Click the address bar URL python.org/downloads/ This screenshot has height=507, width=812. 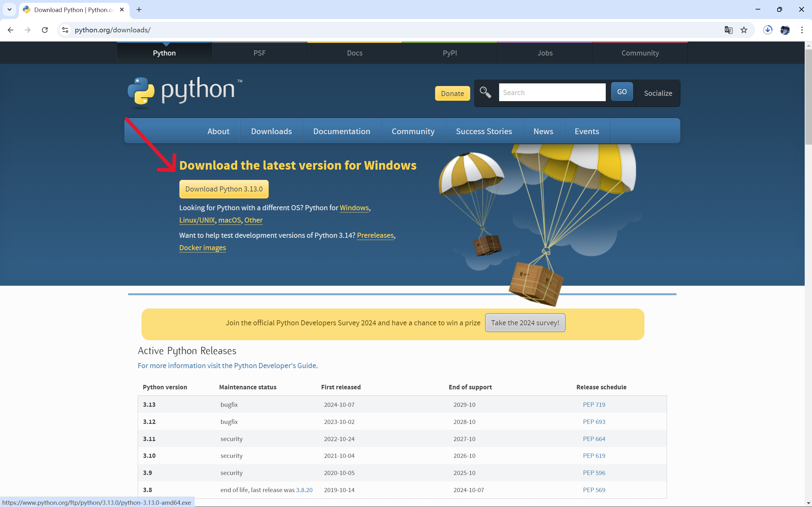click(x=112, y=30)
